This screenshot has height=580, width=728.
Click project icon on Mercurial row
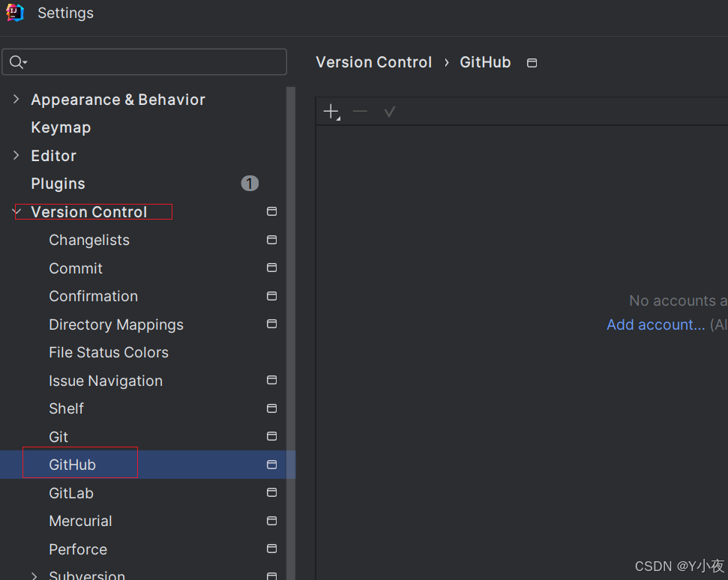(271, 521)
